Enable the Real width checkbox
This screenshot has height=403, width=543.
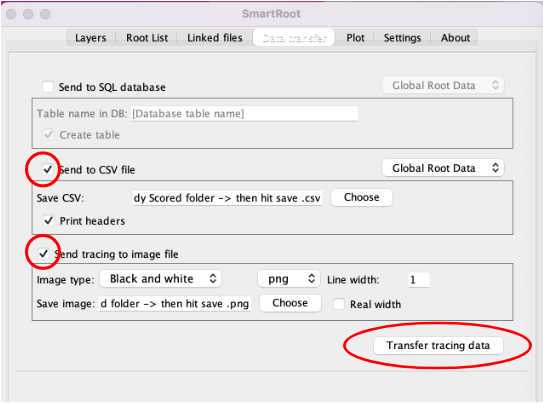coord(338,304)
